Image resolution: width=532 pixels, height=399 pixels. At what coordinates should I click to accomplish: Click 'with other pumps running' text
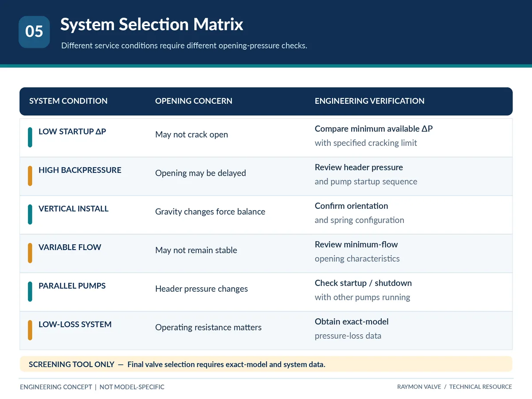362,297
